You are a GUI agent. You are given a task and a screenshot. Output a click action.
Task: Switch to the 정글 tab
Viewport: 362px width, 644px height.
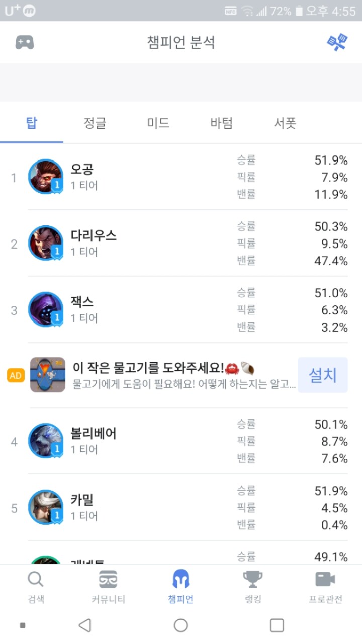pyautogui.click(x=95, y=123)
